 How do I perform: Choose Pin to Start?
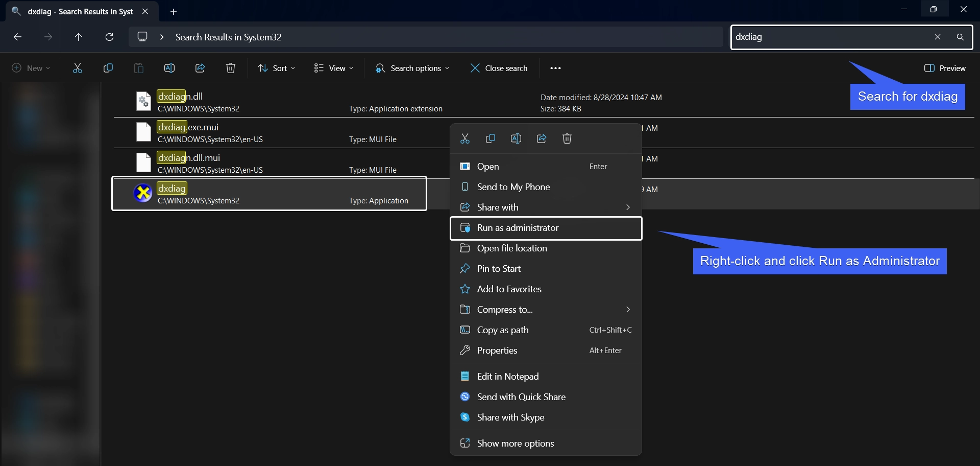pos(546,269)
